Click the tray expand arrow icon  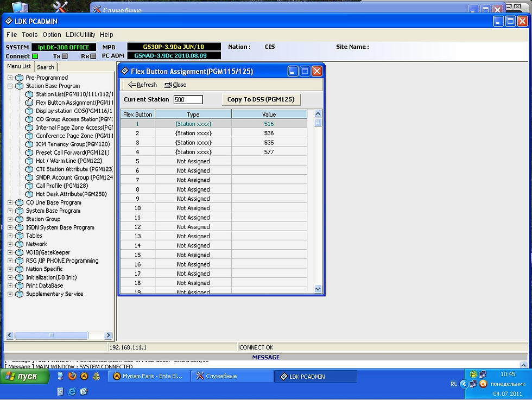pyautogui.click(x=464, y=384)
